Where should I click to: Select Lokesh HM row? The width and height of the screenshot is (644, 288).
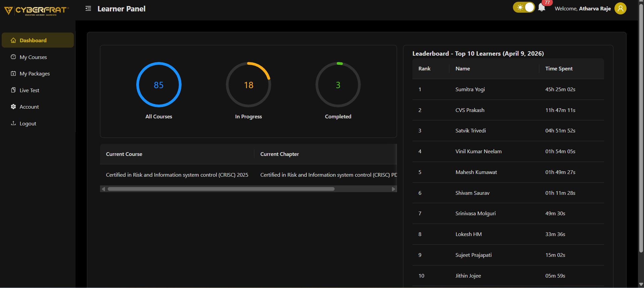[x=508, y=234]
